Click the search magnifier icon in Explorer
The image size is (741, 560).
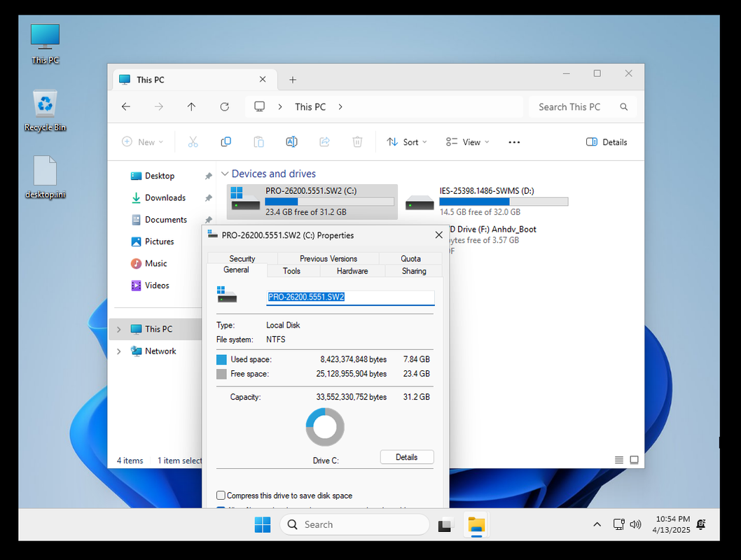624,107
